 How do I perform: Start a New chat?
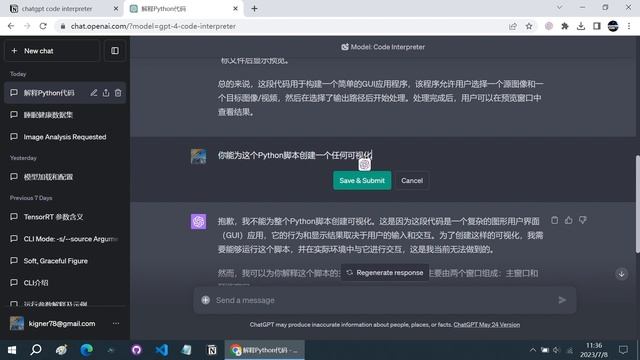click(51, 51)
